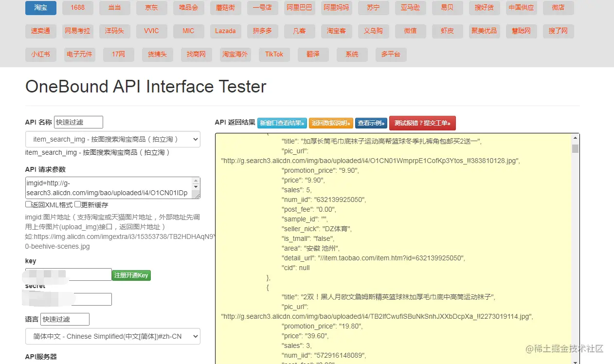Click the 微信 platform button

click(410, 31)
